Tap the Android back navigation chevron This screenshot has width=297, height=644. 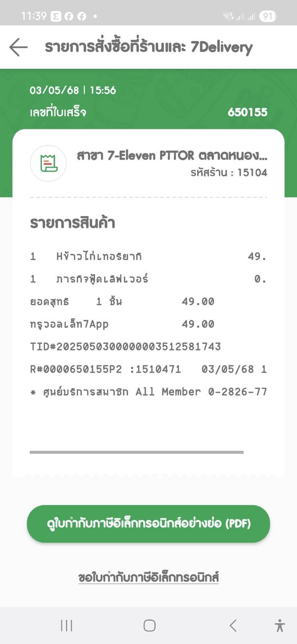click(x=233, y=625)
